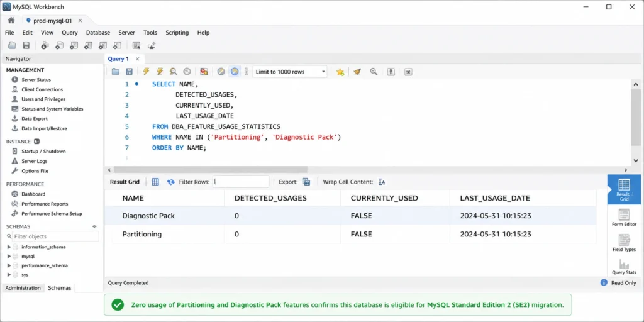Click the open file icon in main toolbar

[x=13, y=45]
